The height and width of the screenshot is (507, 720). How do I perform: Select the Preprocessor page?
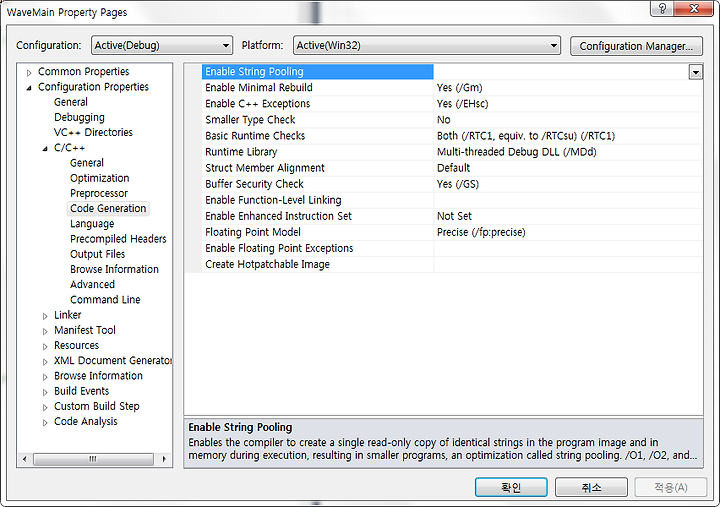[99, 193]
